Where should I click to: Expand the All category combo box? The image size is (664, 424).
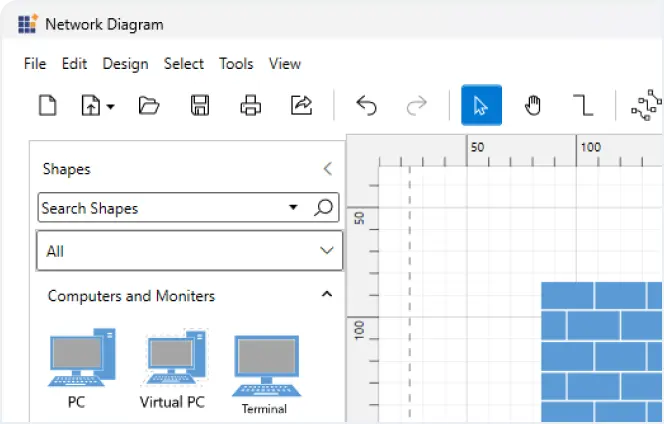click(x=326, y=251)
